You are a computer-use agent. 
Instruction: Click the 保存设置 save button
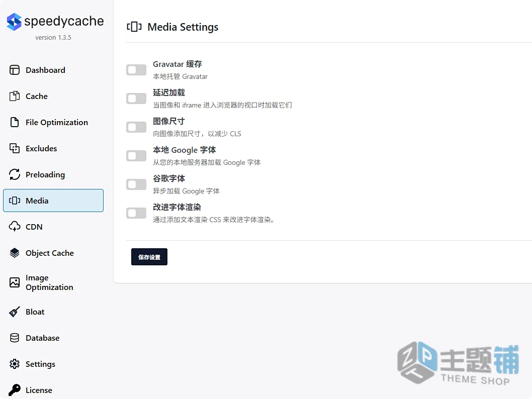tap(149, 257)
